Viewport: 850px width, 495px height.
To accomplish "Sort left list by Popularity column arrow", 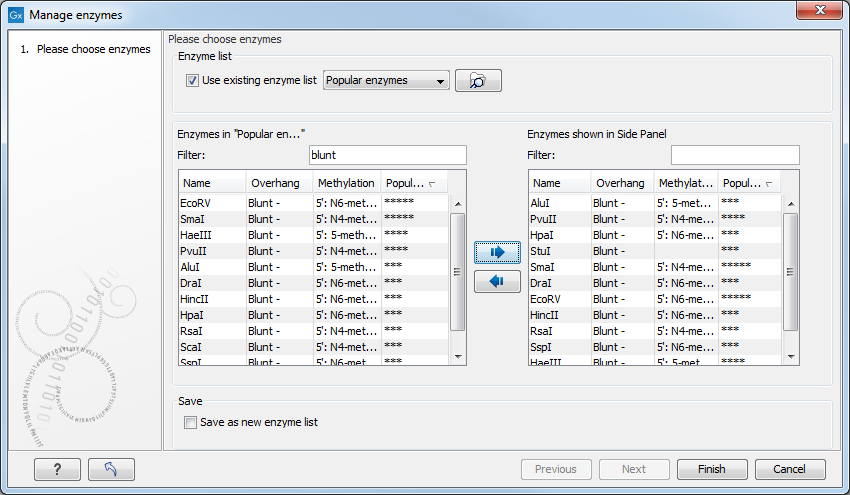I will point(431,184).
